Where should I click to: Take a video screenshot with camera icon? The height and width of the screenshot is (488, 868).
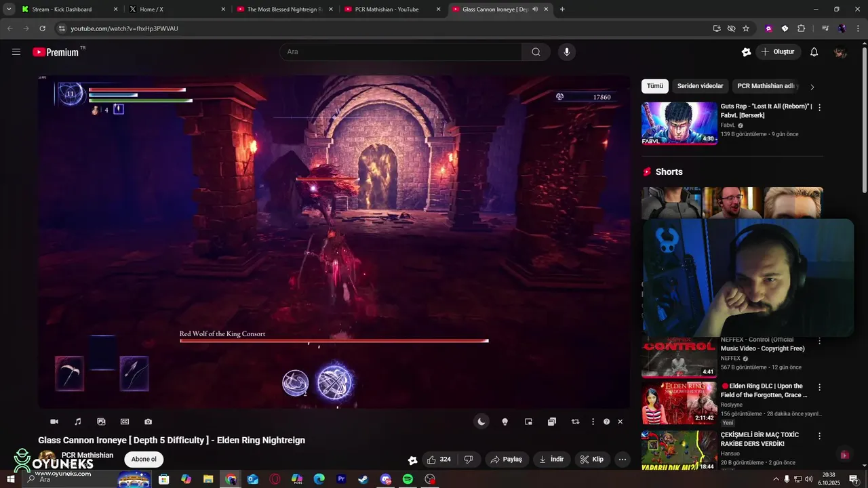pyautogui.click(x=148, y=422)
